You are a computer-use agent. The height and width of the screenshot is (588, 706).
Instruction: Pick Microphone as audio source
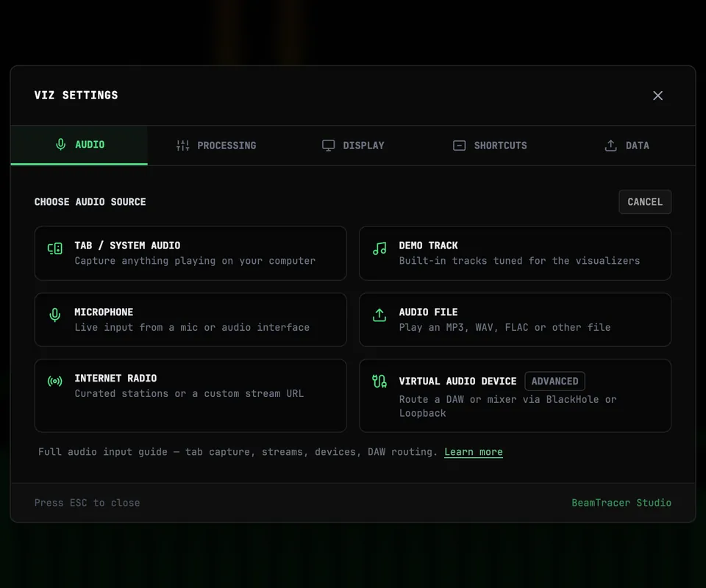[x=190, y=320]
